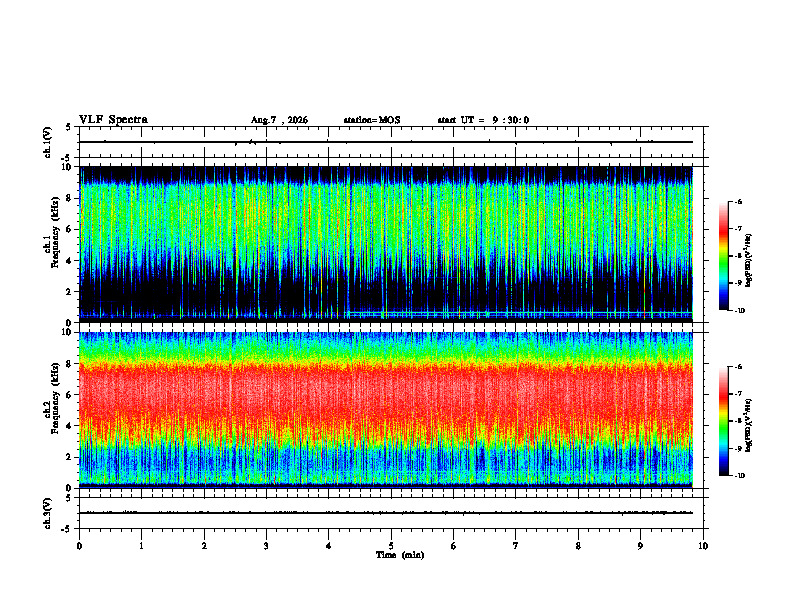Click the "VLF Spectra" plot title
The width and height of the screenshot is (792, 612).
[x=114, y=120]
